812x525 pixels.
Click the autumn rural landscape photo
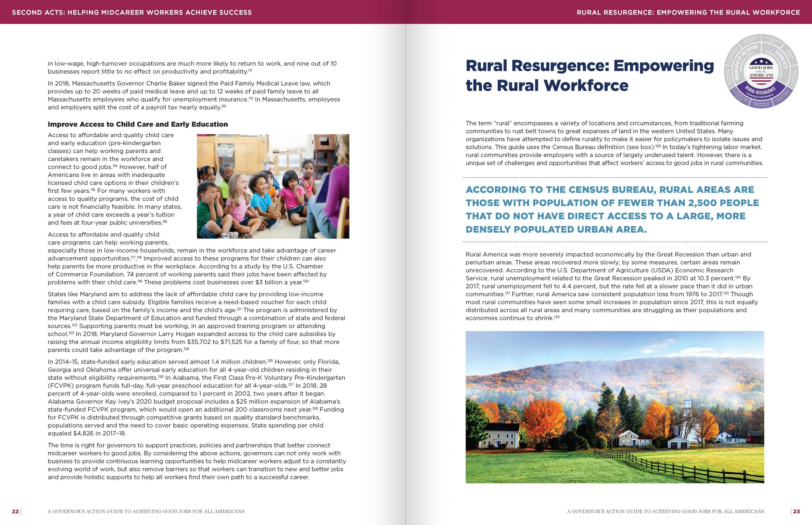pyautogui.click(x=615, y=407)
